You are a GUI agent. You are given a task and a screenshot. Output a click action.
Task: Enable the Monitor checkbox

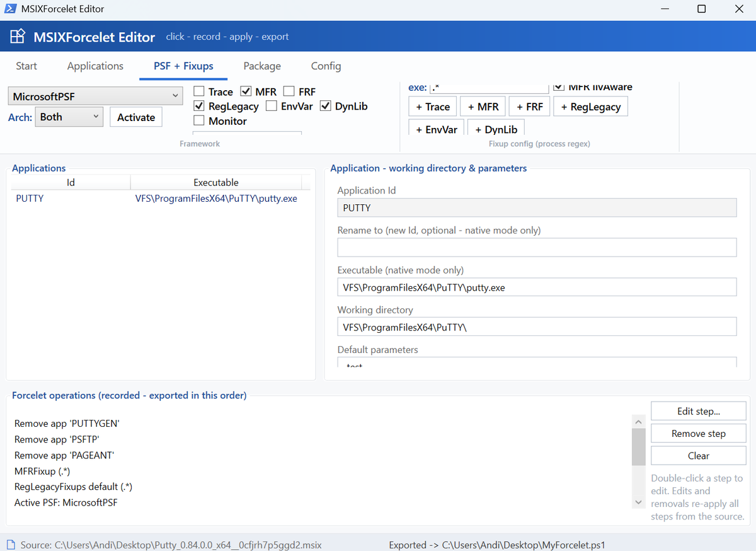click(199, 121)
